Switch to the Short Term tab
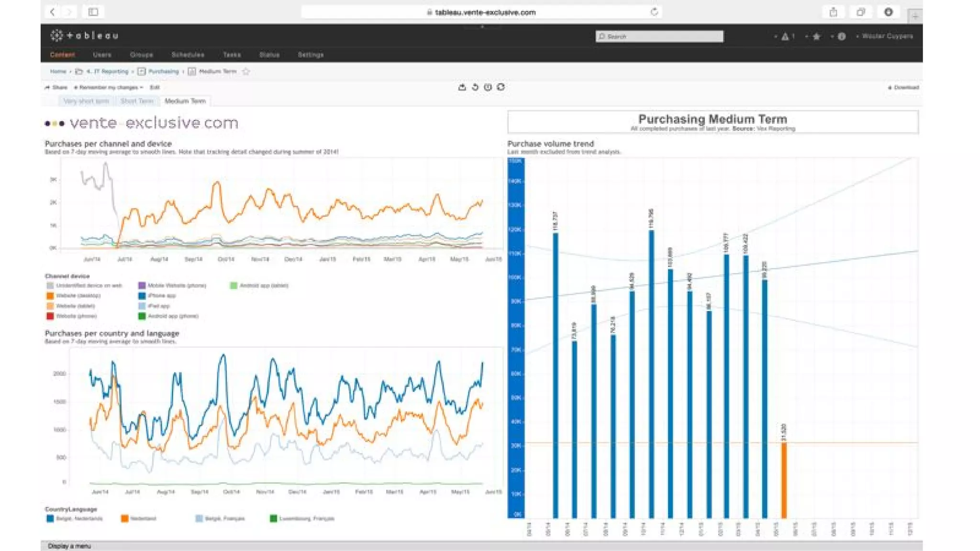The width and height of the screenshot is (980, 551). tap(137, 101)
